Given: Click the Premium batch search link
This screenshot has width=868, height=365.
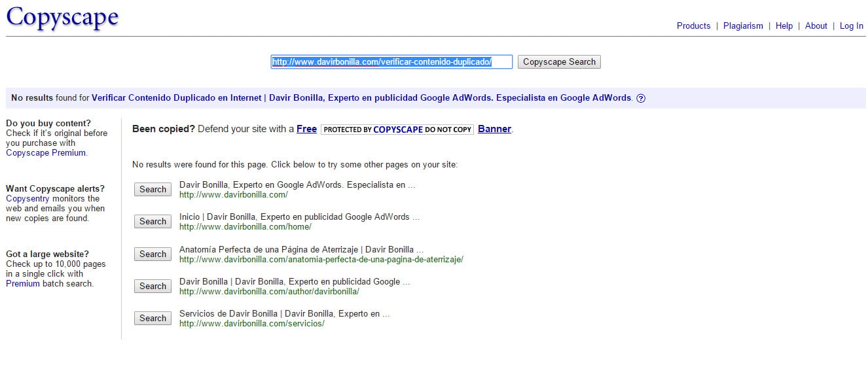Looking at the screenshot, I should click(x=23, y=284).
